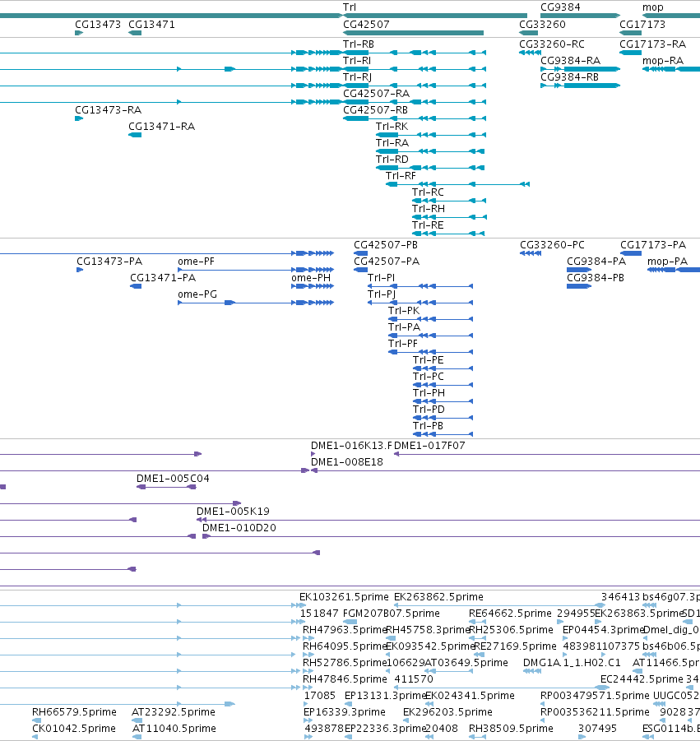Open the FGM207B07.5prime EST label
Screen dimensions: 700x741
point(392,614)
